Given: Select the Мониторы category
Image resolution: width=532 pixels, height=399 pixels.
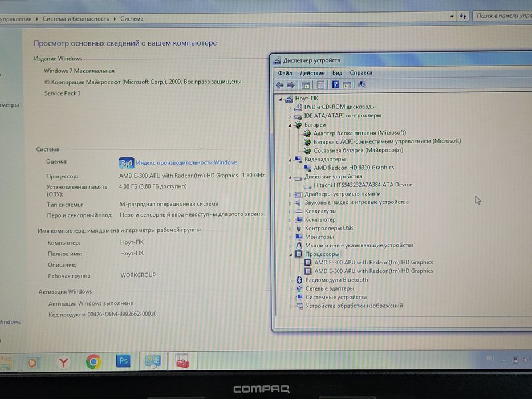Looking at the screenshot, I should tap(319, 237).
